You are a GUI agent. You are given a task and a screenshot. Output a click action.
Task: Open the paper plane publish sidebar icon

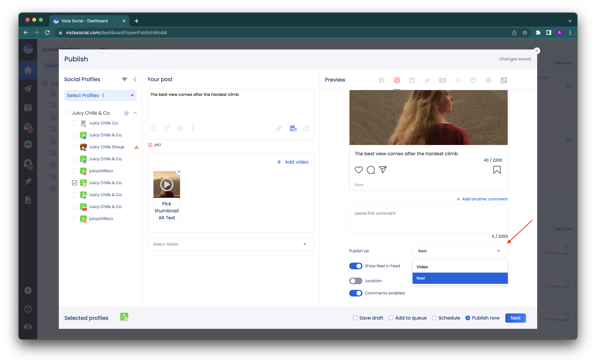[28, 89]
